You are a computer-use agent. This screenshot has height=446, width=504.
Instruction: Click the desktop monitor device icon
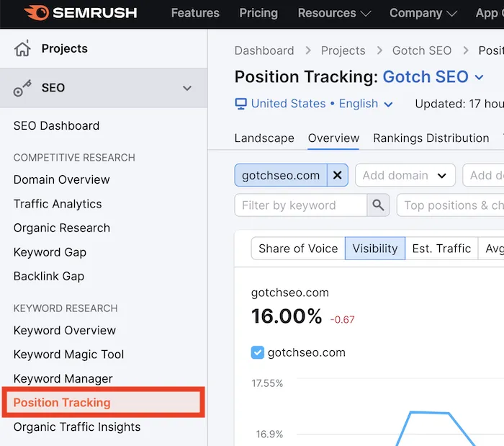(x=241, y=104)
